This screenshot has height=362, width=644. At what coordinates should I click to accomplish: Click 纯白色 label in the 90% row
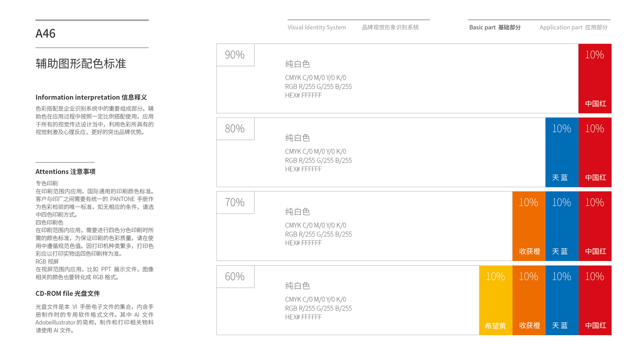coord(297,64)
